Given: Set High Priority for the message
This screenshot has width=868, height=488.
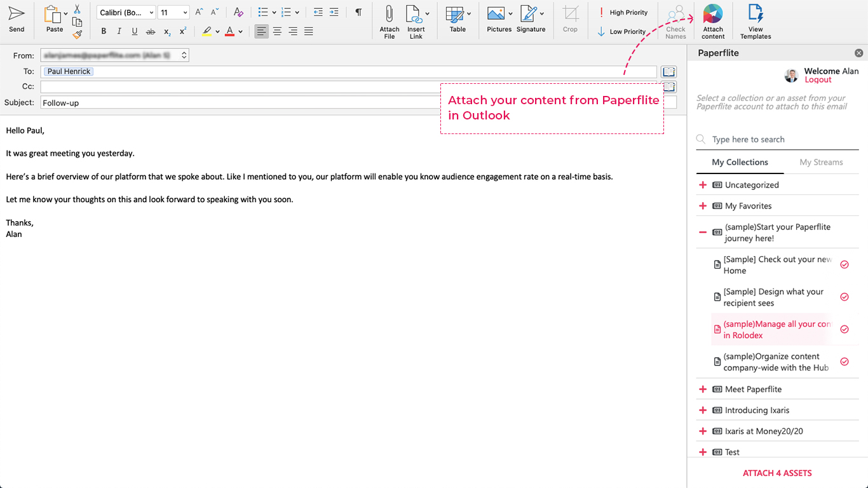Looking at the screenshot, I should [x=623, y=13].
